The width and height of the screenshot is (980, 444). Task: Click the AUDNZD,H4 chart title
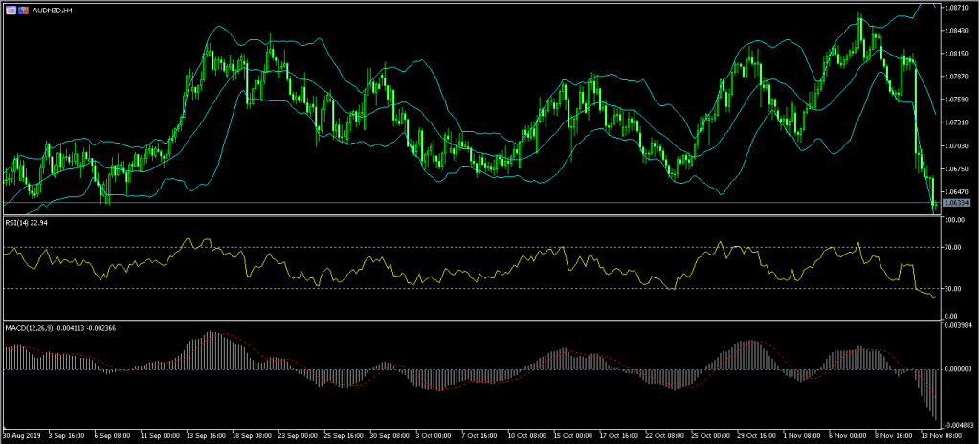pos(53,11)
